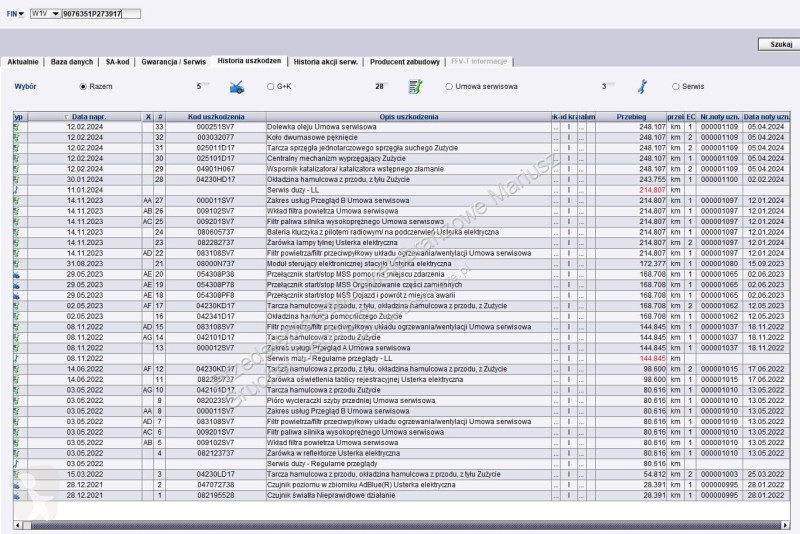
Task: Click the Umowa serwisowa document icon
Action: [x=415, y=87]
